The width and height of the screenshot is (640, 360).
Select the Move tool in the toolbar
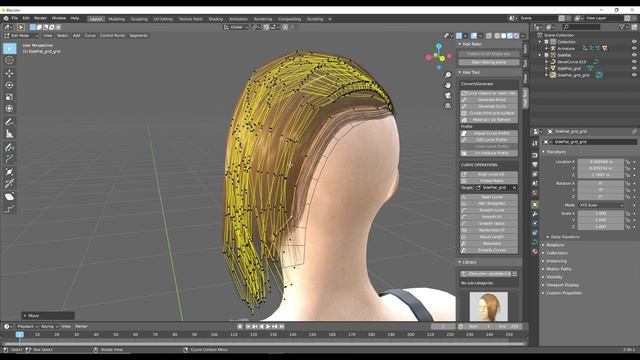tap(9, 73)
